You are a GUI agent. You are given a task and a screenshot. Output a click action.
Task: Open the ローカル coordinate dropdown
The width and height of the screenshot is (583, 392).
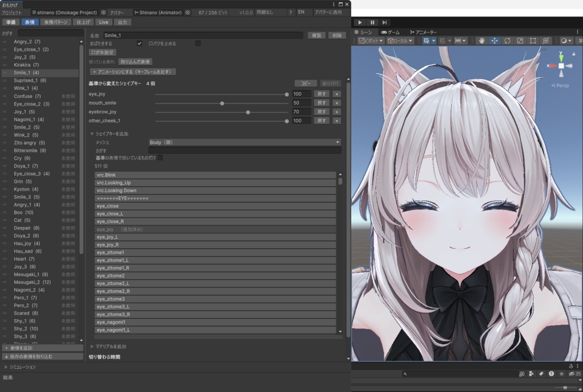[400, 41]
